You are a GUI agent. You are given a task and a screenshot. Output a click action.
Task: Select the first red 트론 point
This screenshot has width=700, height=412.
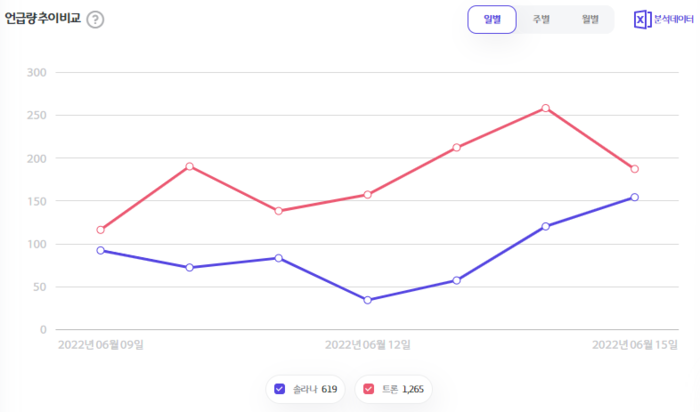[100, 230]
